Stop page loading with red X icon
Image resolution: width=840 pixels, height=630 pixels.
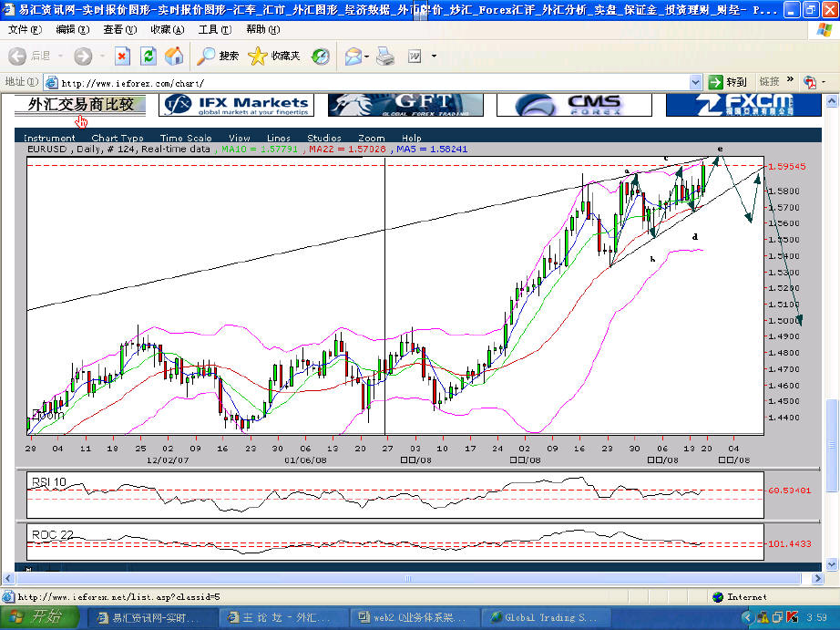click(122, 56)
